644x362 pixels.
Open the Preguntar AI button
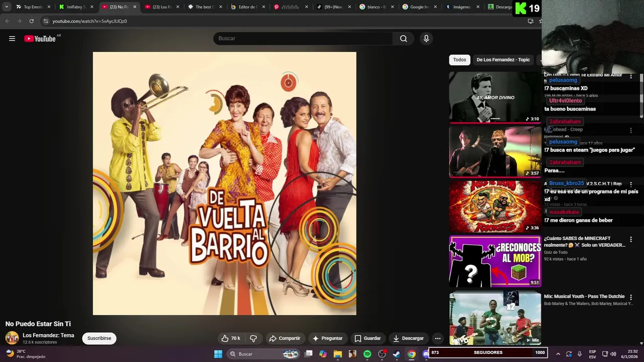[328, 338]
